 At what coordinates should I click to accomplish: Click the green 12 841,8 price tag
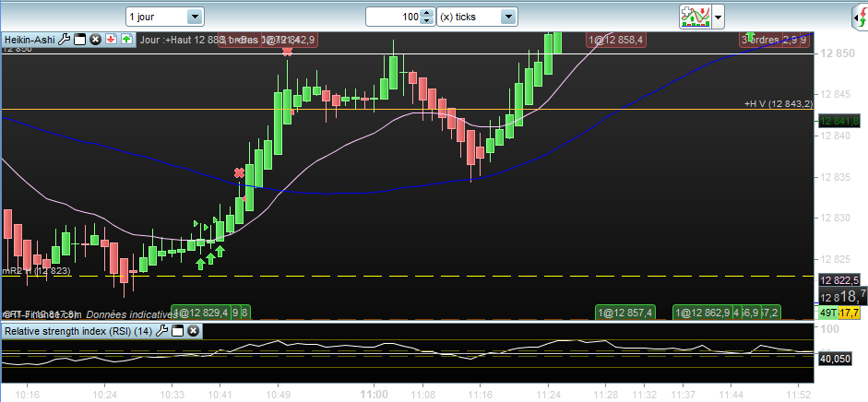(839, 121)
